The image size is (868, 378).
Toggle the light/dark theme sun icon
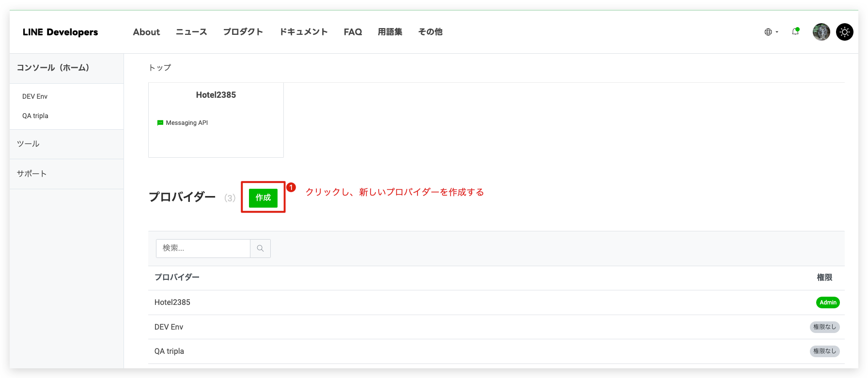[x=845, y=32]
